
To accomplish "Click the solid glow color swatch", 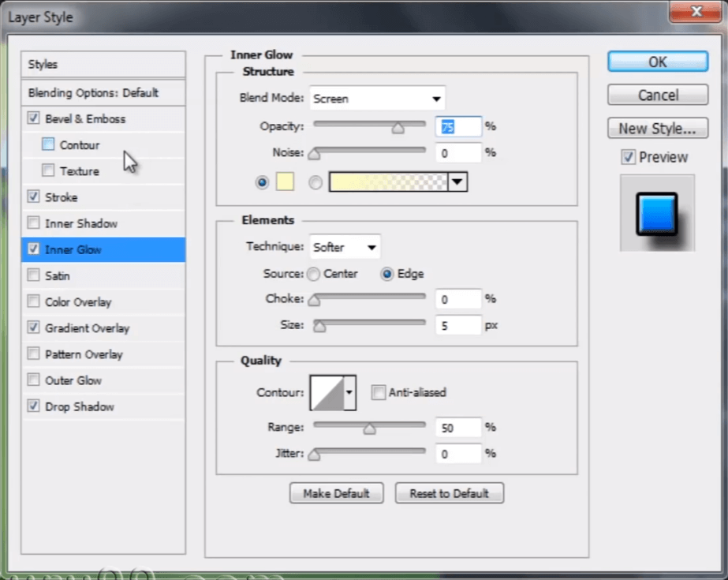I will tap(284, 182).
